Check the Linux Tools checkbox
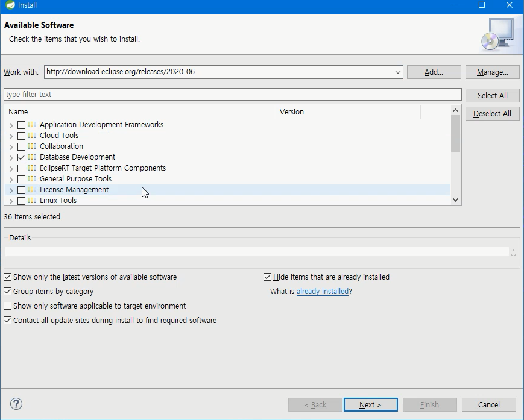Viewport: 524px width, 420px height. coord(21,201)
